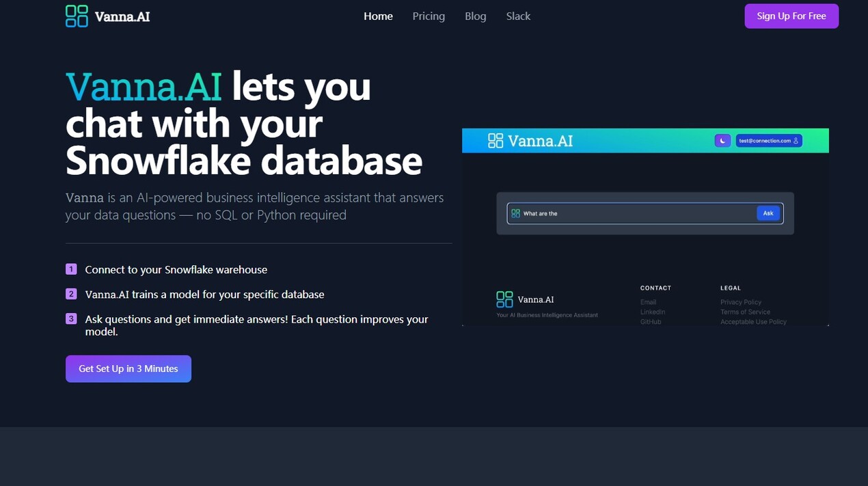Open the test@connection.com account button
This screenshot has height=486, width=868.
tap(769, 141)
